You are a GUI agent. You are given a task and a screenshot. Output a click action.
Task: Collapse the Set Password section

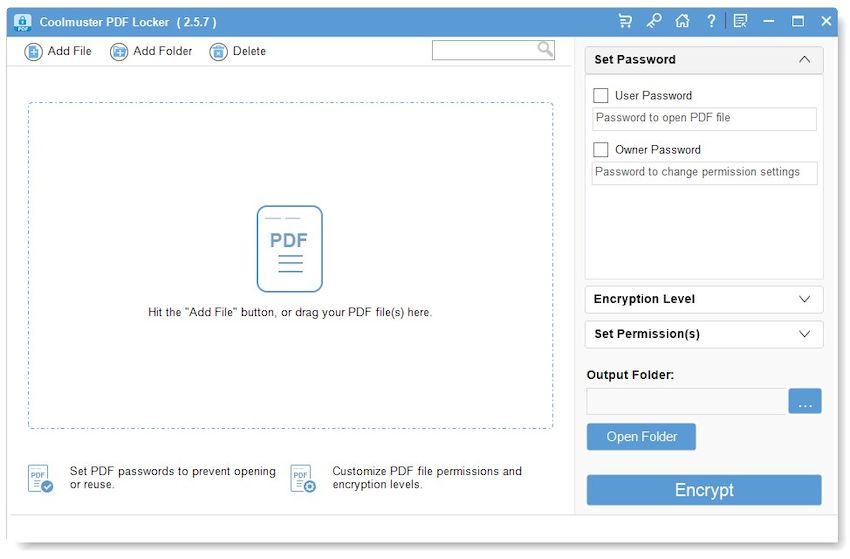[704, 60]
